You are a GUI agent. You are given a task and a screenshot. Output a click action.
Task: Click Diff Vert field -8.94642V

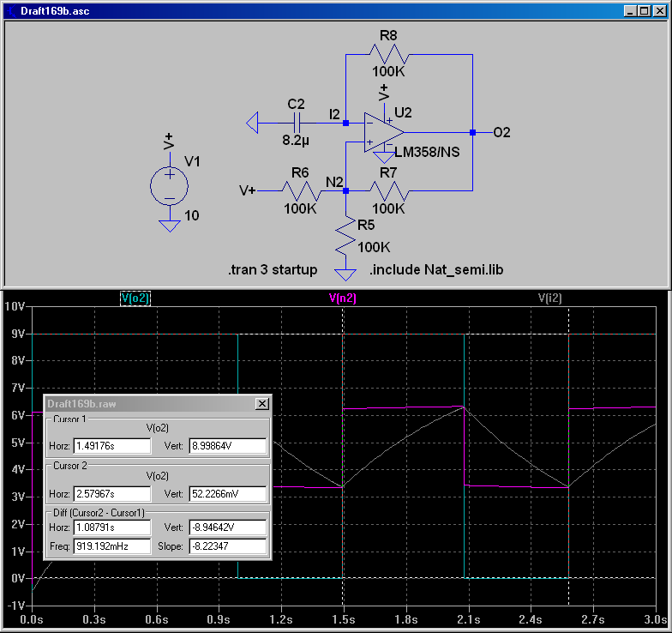point(228,527)
